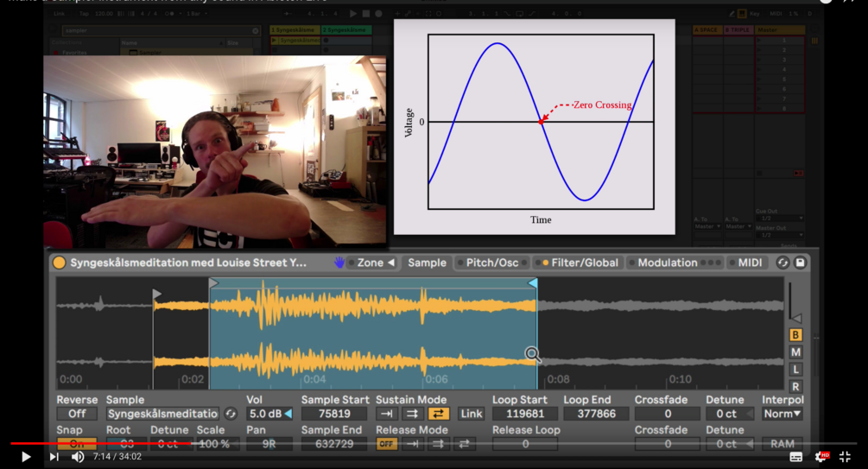Screen dimensions: 868x469
Task: Click the RAM button
Action: pyautogui.click(x=782, y=444)
